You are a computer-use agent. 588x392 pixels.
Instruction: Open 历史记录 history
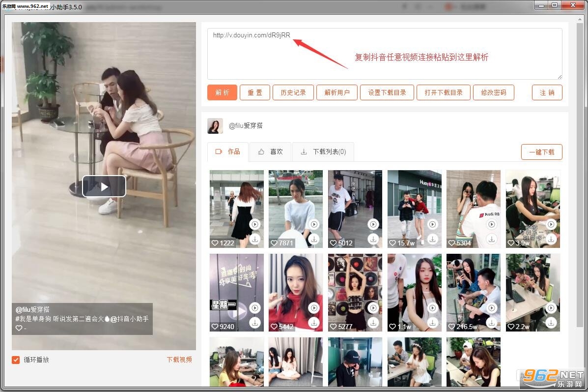(293, 92)
